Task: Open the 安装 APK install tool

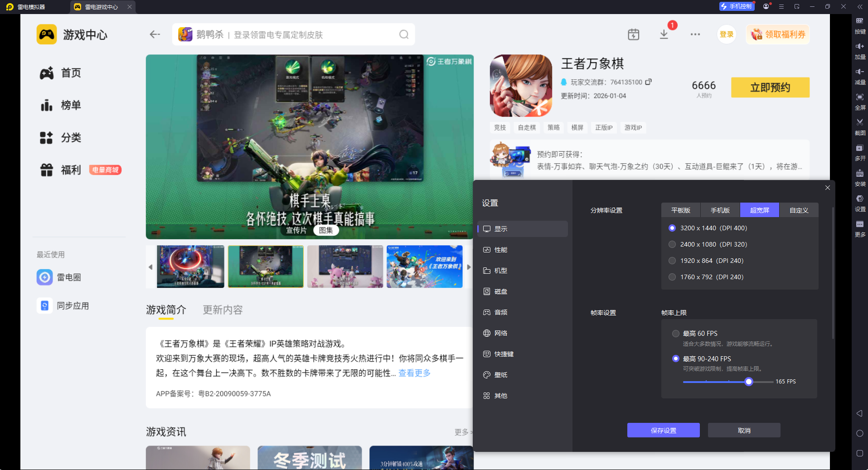Action: (x=860, y=178)
